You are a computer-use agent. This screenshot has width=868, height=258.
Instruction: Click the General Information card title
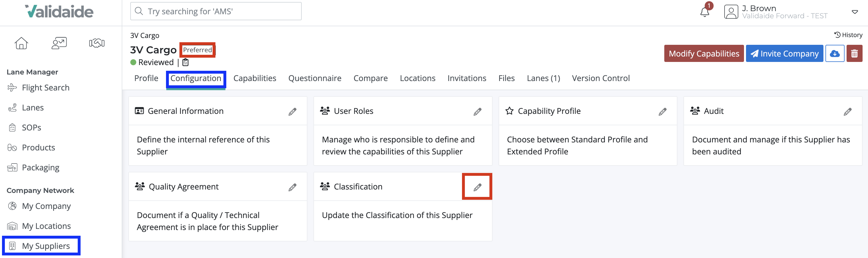click(x=186, y=111)
